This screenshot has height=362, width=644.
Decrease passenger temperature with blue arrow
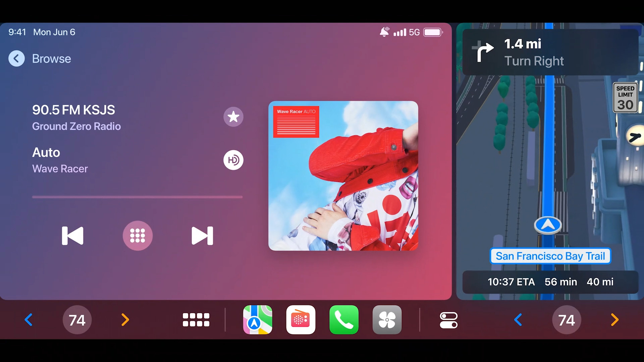(x=518, y=320)
